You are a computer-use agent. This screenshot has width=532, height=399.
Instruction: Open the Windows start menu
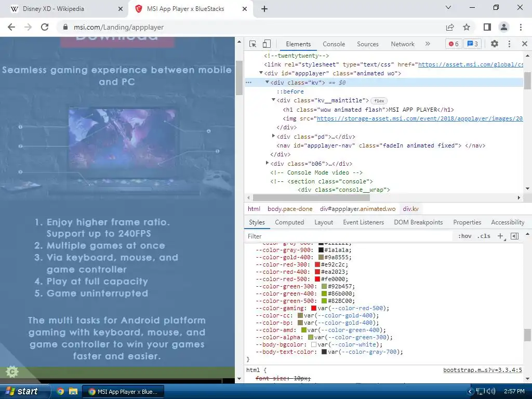click(22, 391)
